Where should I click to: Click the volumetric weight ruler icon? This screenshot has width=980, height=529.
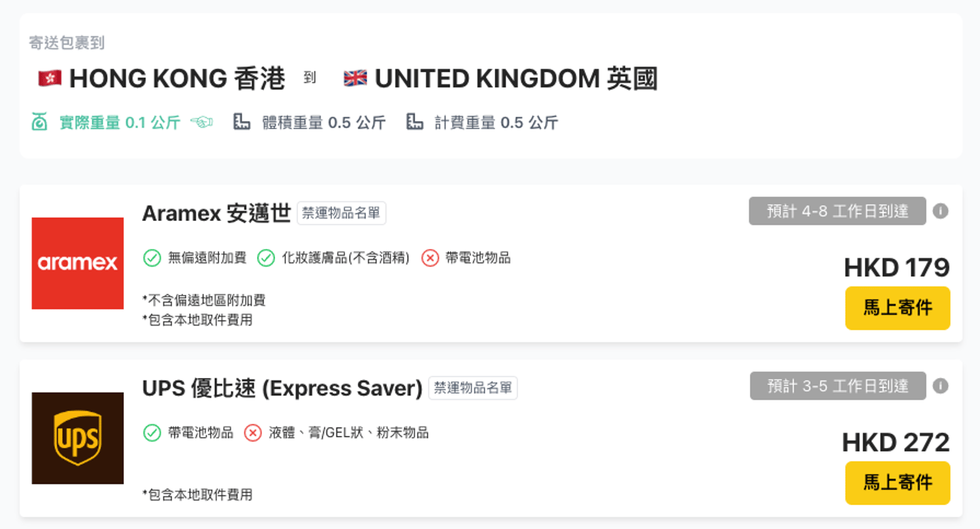pos(242,122)
